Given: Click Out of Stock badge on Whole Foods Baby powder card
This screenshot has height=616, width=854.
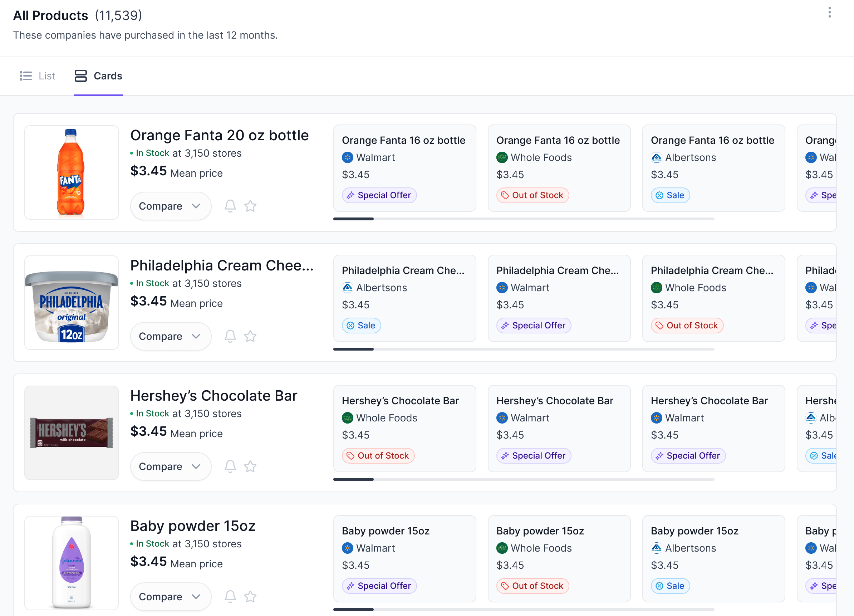Looking at the screenshot, I should [532, 586].
